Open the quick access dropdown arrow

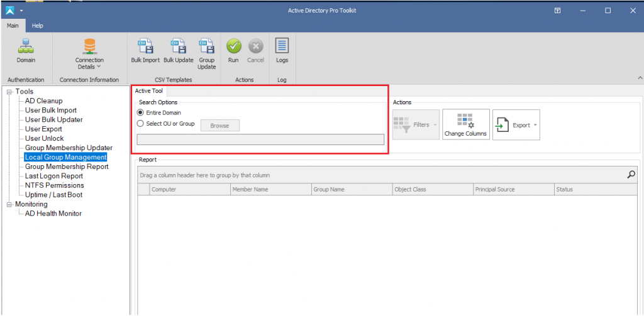pyautogui.click(x=21, y=11)
